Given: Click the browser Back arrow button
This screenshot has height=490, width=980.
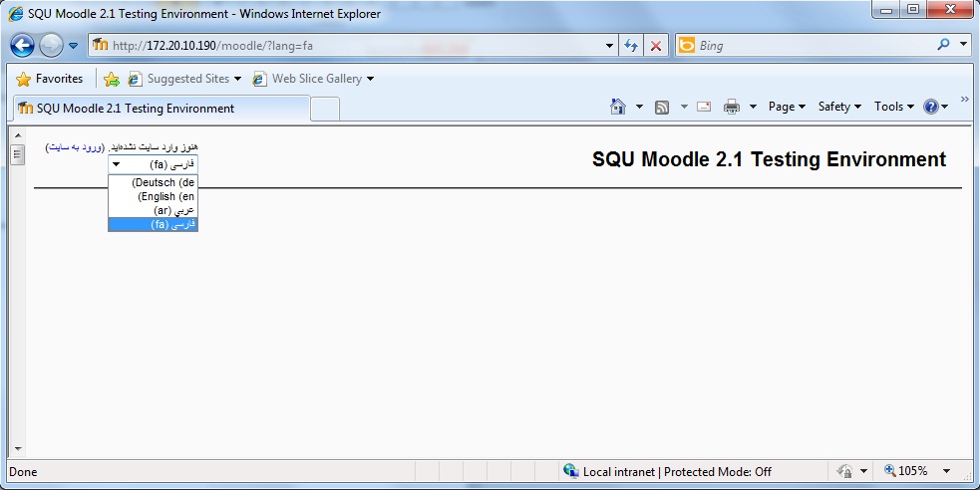Looking at the screenshot, I should click(23, 46).
